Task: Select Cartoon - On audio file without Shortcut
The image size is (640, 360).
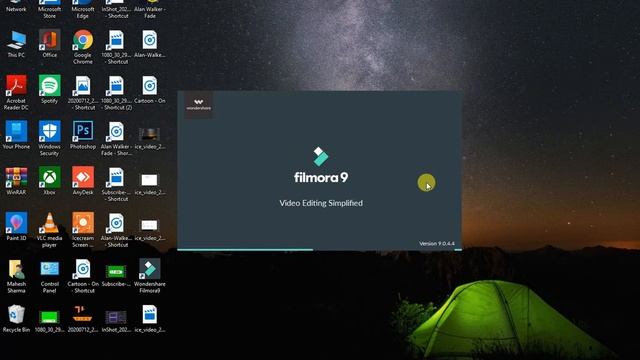Action: 149,89
